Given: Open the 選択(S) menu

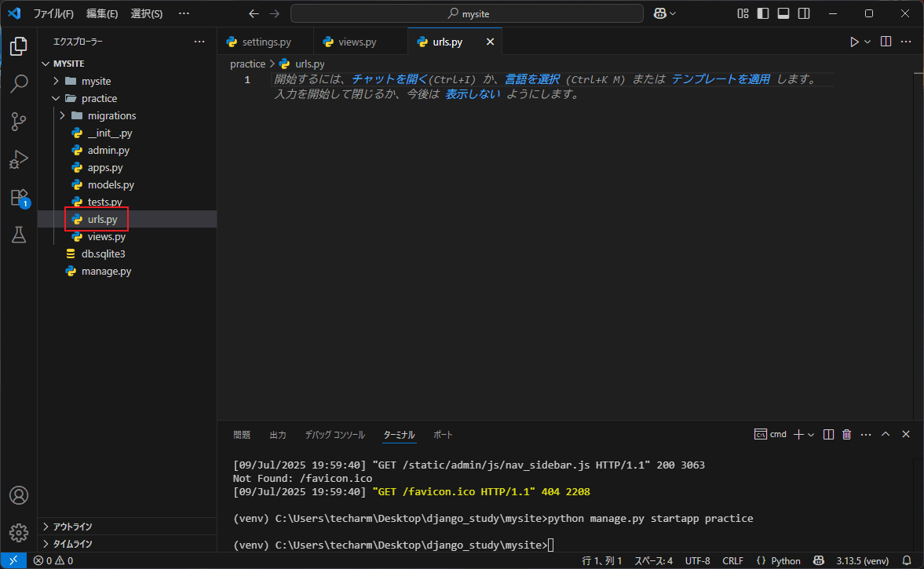Looking at the screenshot, I should 147,13.
